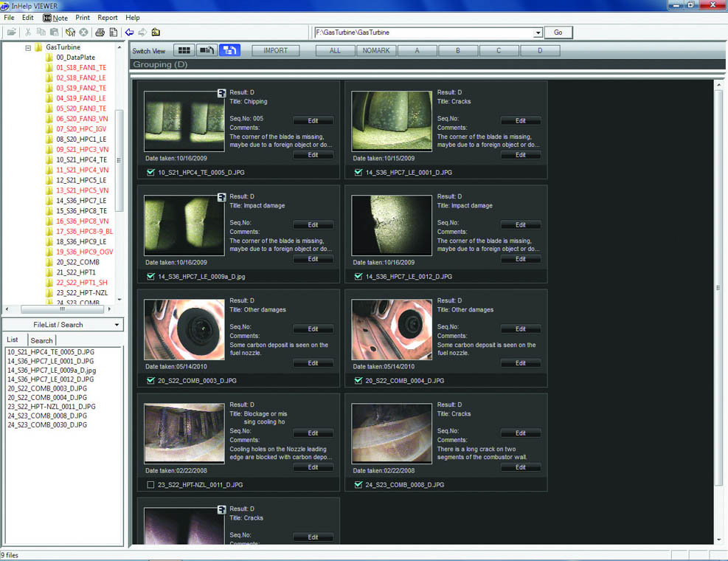Click corner icon on the Chipping thumbnail

(x=222, y=94)
